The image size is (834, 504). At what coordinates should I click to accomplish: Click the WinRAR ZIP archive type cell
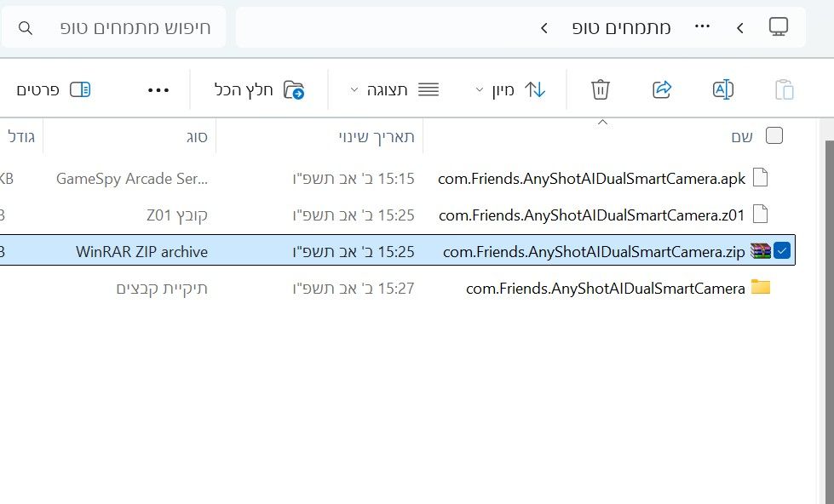[x=141, y=251]
